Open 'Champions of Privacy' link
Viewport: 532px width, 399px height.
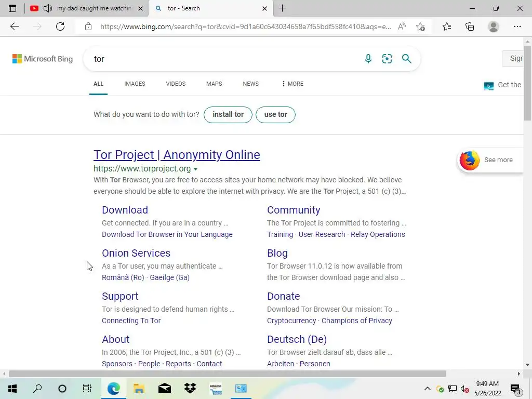356,321
